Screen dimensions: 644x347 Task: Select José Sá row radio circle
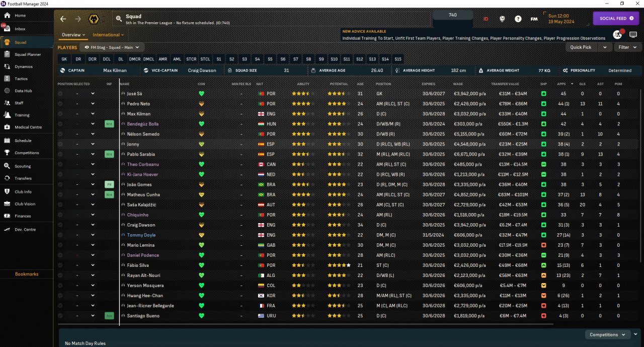[60, 94]
